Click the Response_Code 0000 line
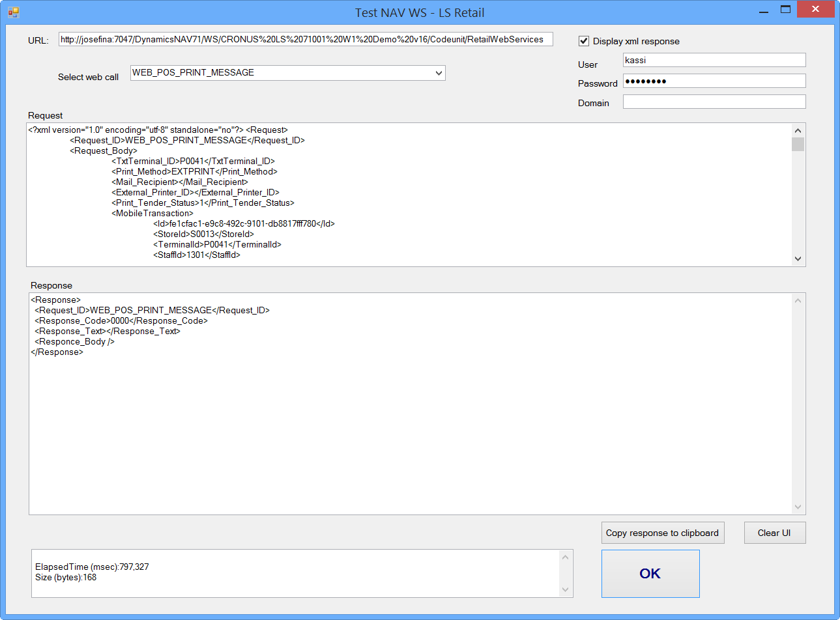The height and width of the screenshot is (620, 840). 121,320
